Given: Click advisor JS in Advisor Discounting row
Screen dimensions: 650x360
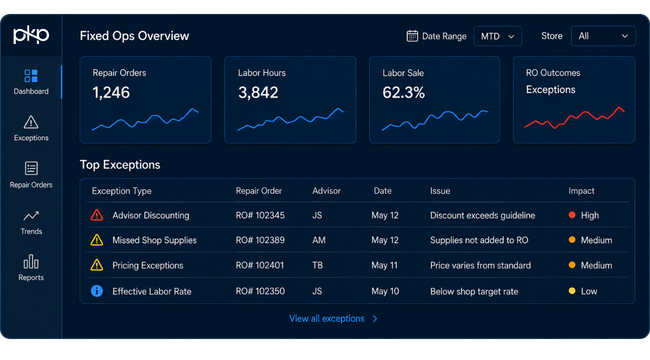Looking at the screenshot, I should [317, 215].
